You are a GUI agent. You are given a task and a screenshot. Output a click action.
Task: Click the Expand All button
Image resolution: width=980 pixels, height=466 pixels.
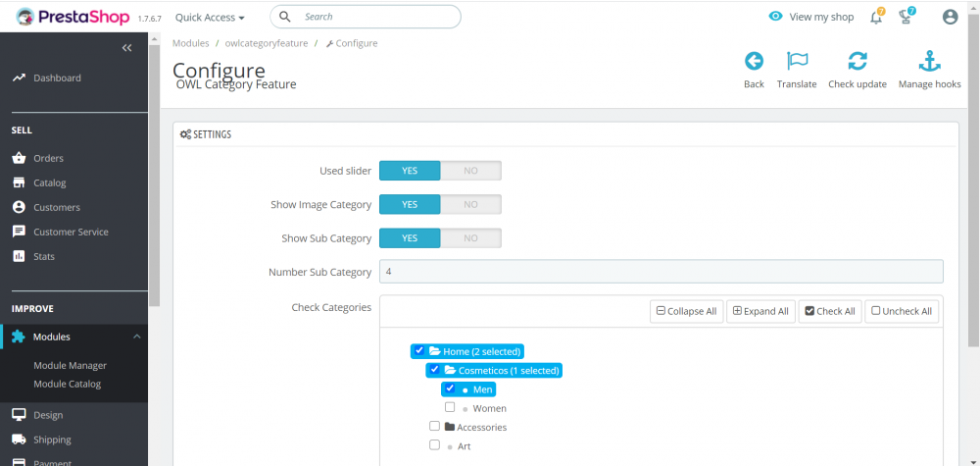click(x=760, y=311)
